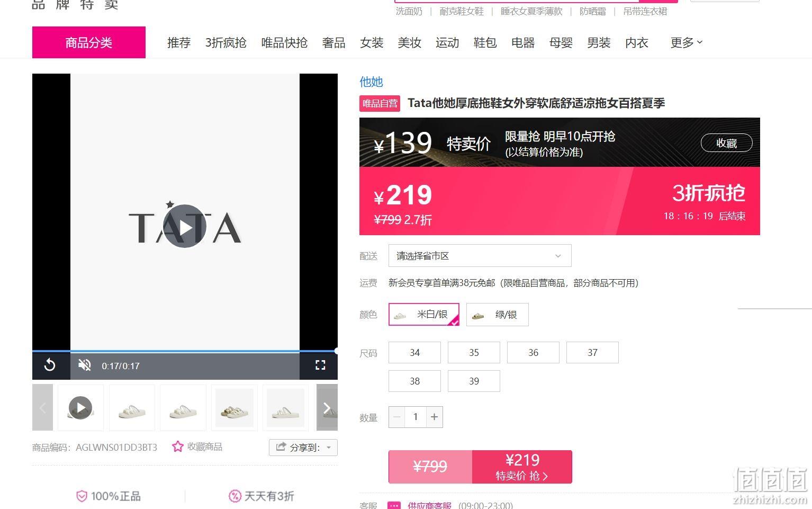
Task: Click the 睡衣女夏季薄款 search link
Action: point(531,11)
